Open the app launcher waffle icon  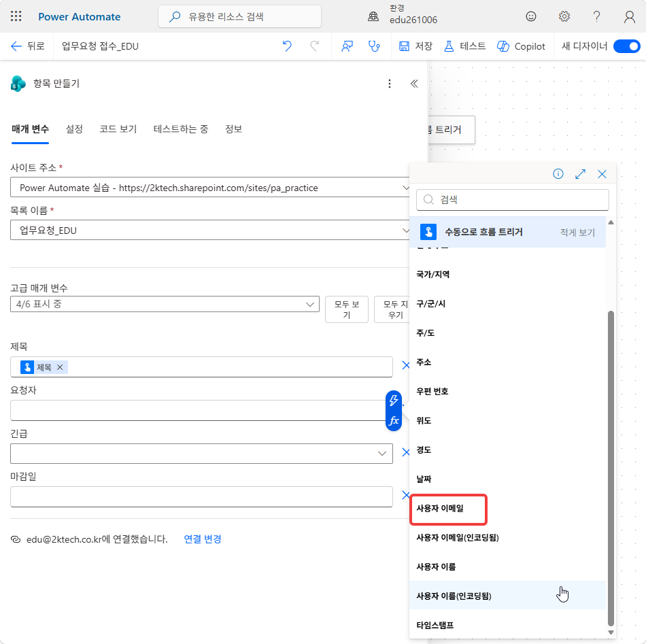(x=16, y=16)
